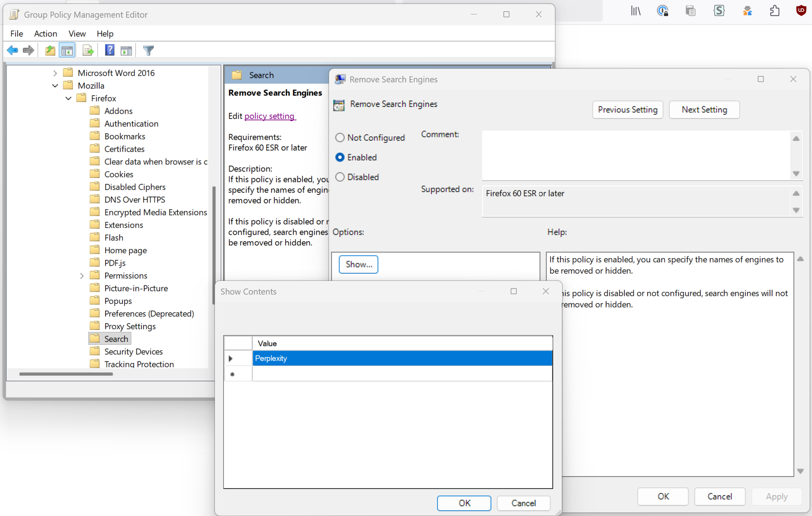Click the back arrow toolbar icon

(x=12, y=50)
